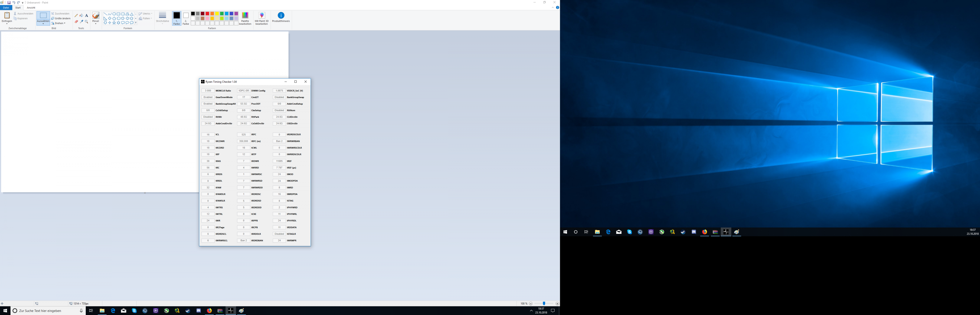
Task: Select the Fill bucket tool
Action: (x=81, y=16)
